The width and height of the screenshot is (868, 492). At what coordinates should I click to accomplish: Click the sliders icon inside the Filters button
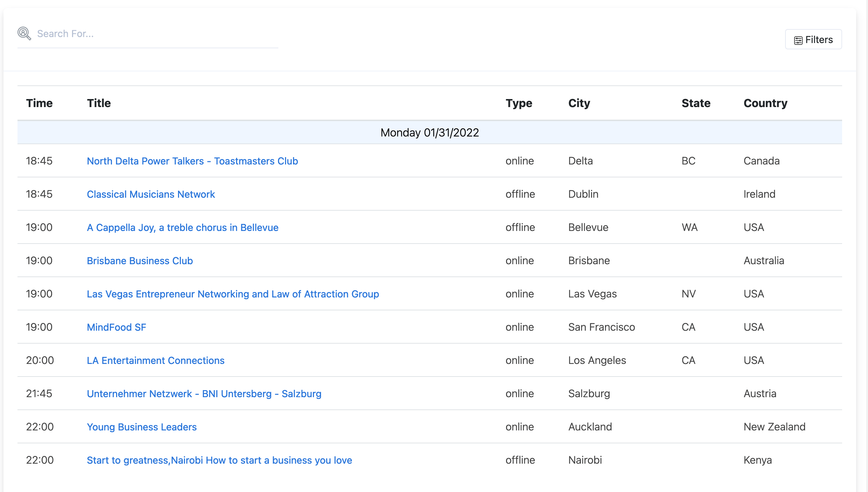(x=798, y=40)
